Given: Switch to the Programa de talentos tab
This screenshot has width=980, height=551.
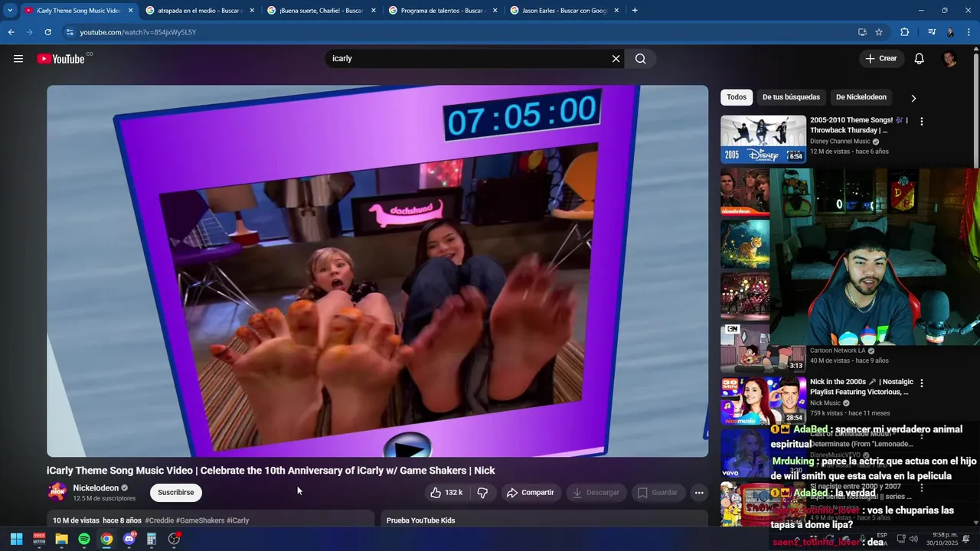Looking at the screenshot, I should coord(443,11).
